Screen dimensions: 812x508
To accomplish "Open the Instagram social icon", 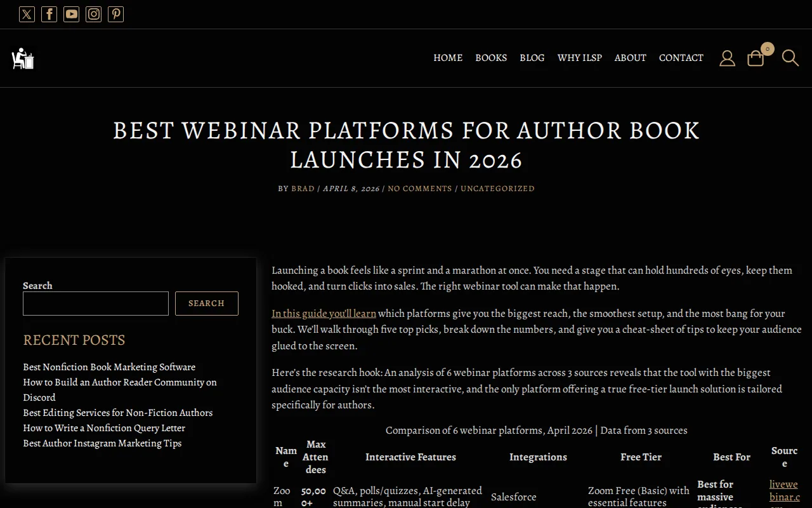I will [93, 14].
